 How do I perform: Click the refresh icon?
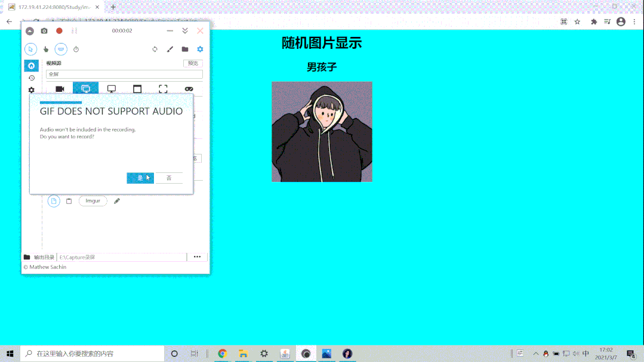(x=155, y=49)
